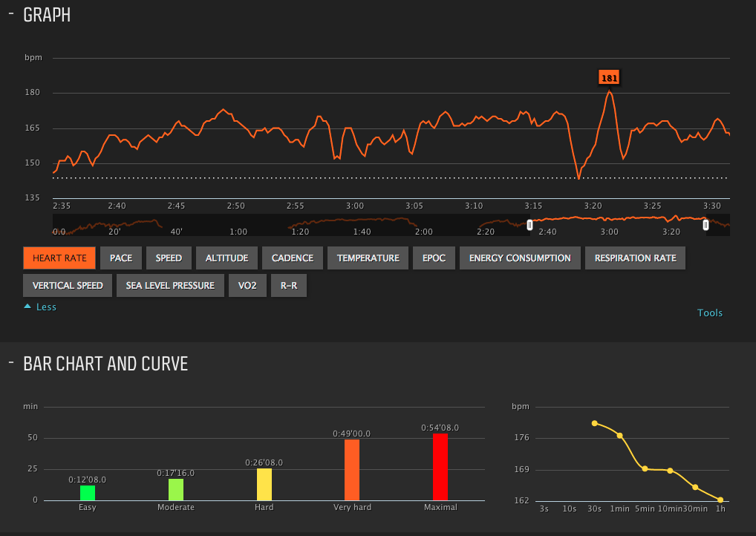This screenshot has width=756, height=536.
Task: Open the Tools link
Action: click(709, 313)
